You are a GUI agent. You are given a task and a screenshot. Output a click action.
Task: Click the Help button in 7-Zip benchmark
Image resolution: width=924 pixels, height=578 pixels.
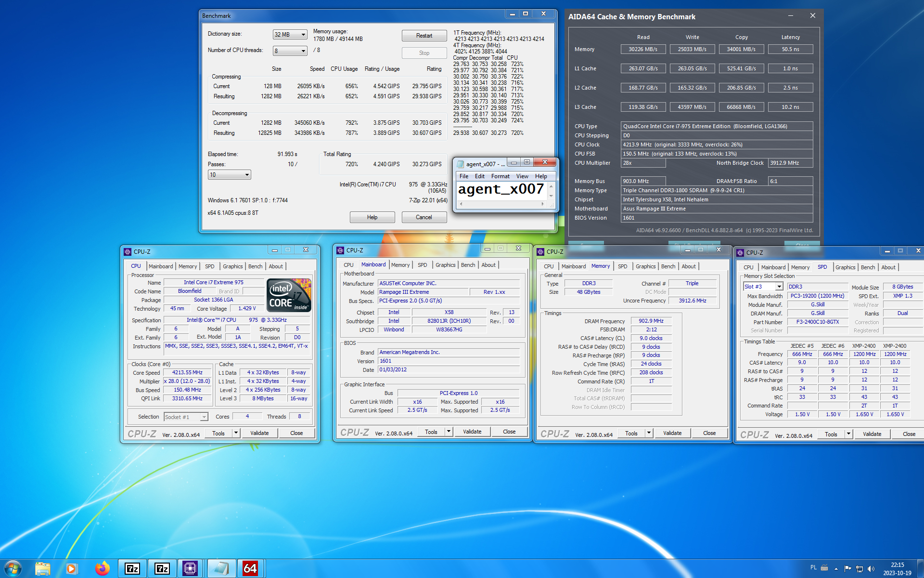tap(370, 217)
